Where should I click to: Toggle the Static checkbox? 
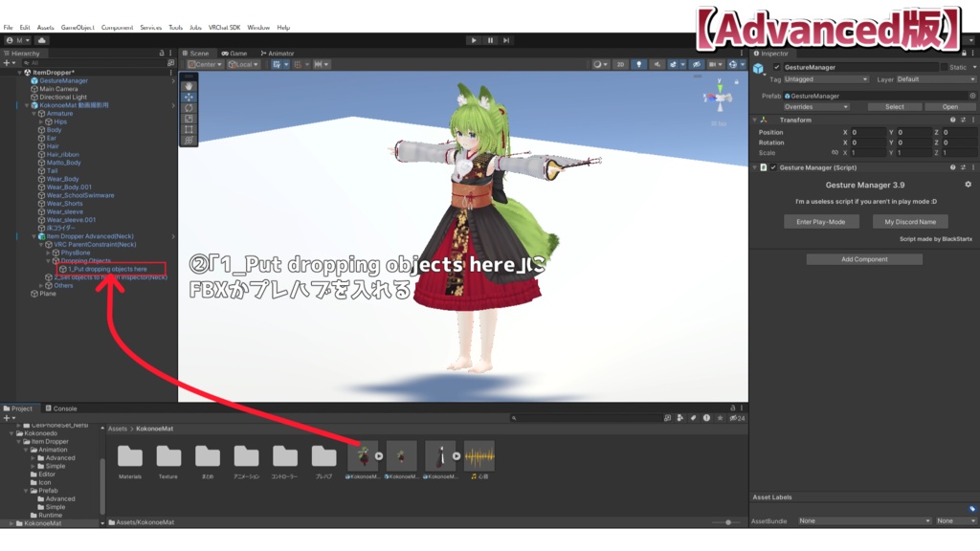(x=944, y=67)
